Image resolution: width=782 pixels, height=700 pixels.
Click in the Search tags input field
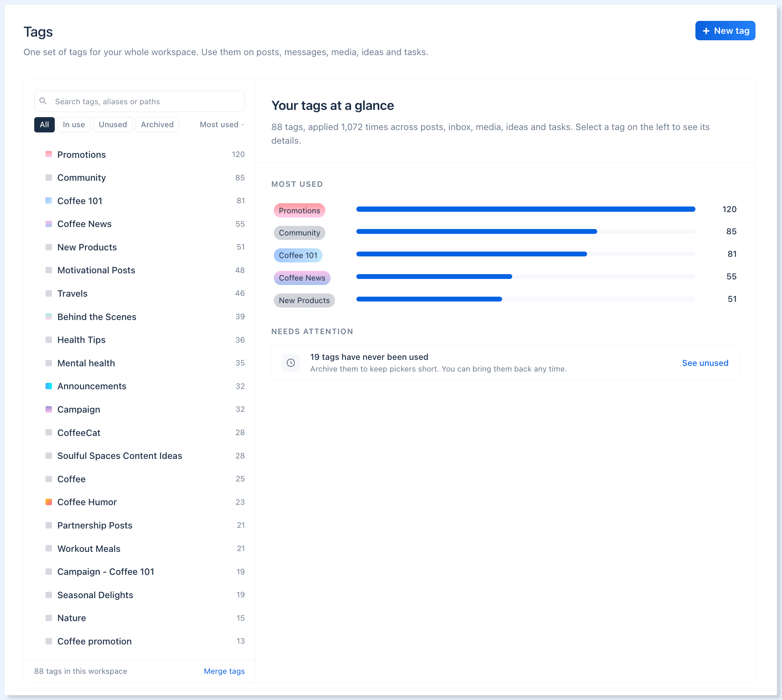tap(139, 101)
